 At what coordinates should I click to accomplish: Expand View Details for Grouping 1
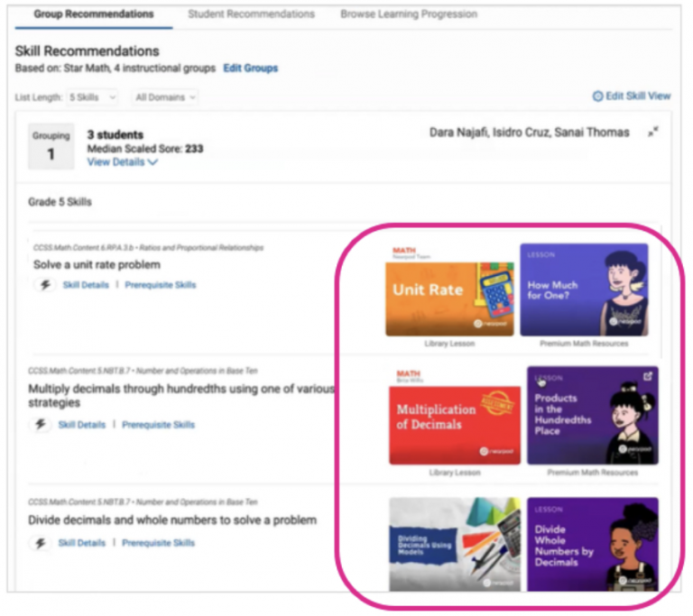click(122, 162)
